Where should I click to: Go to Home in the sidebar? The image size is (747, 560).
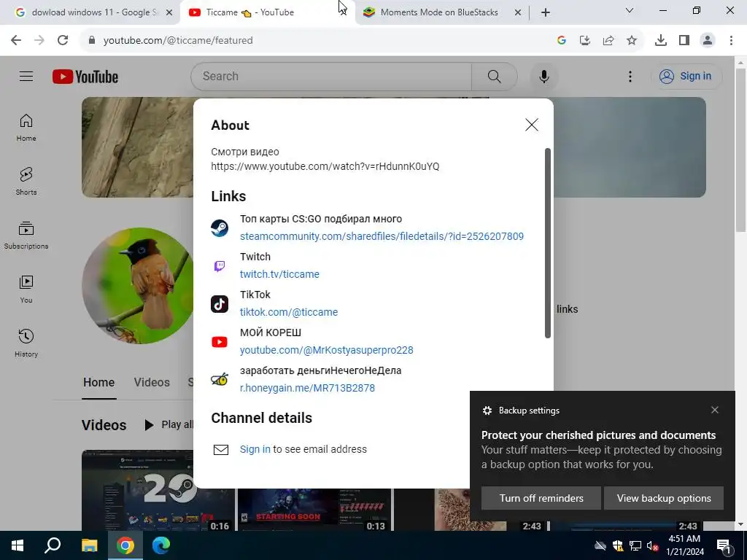[26, 128]
